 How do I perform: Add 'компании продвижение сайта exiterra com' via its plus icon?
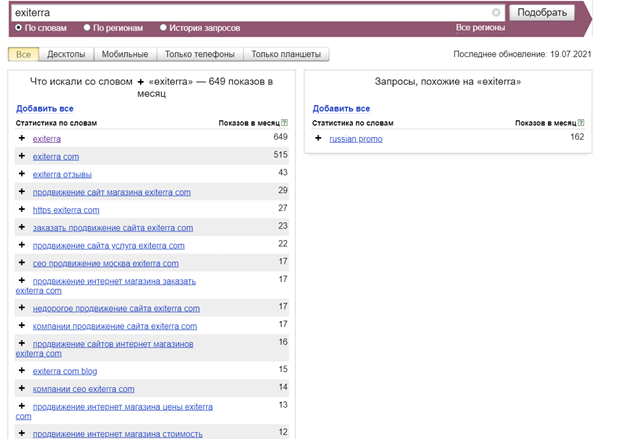[22, 326]
